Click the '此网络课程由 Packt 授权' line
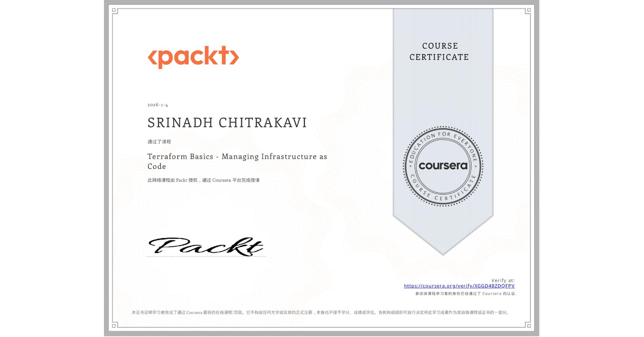 204,180
